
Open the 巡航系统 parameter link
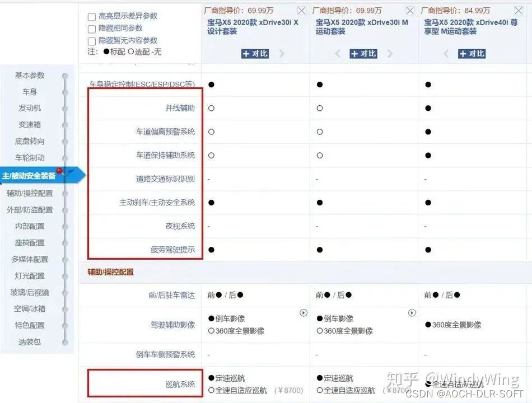[181, 383]
